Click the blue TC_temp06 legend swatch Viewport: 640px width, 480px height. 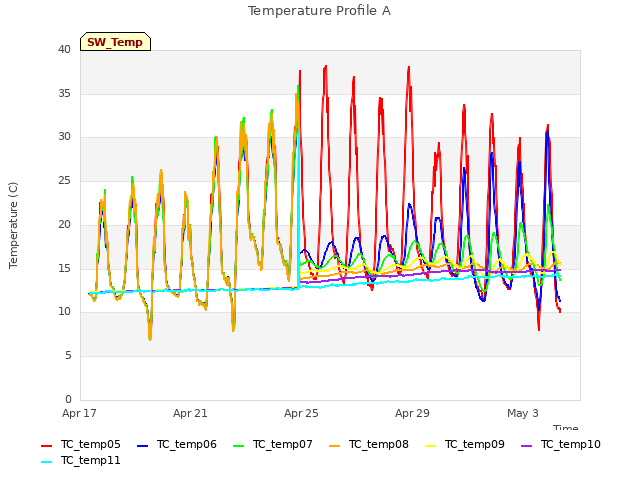(x=142, y=446)
